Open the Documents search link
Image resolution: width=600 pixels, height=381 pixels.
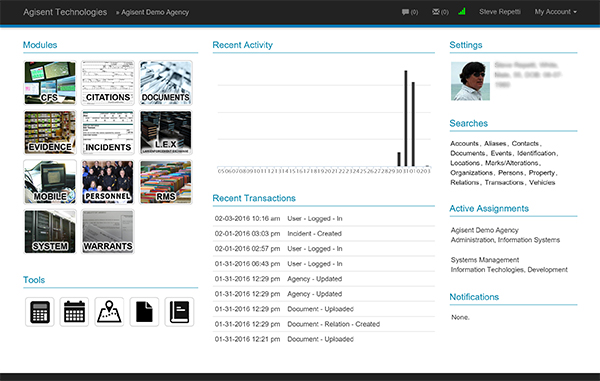468,153
